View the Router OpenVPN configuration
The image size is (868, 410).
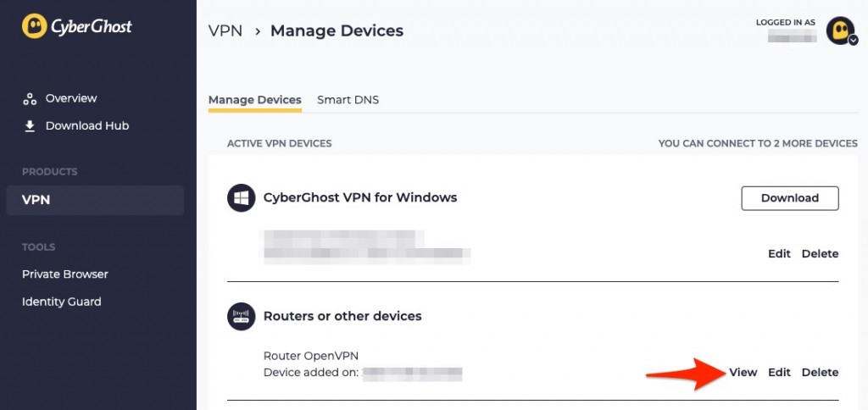(743, 373)
